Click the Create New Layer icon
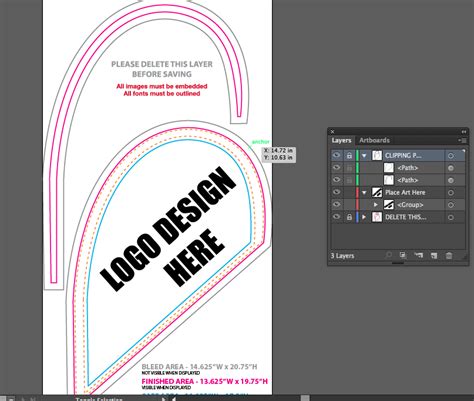Screen dimensions: 474x401 point(434,255)
